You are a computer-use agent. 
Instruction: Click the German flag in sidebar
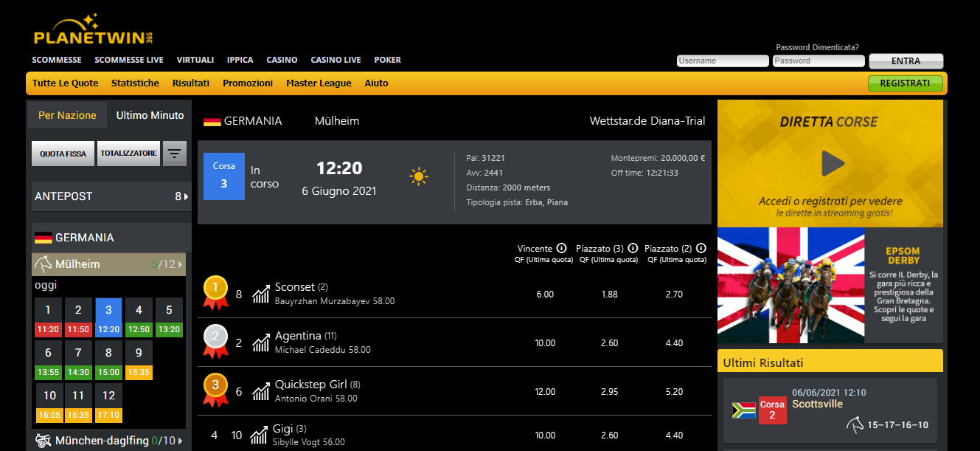[x=44, y=238]
